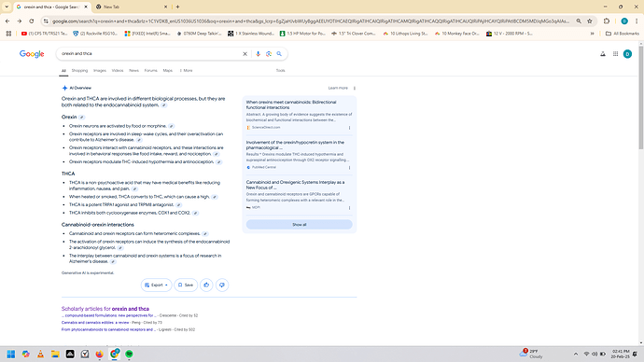Switch to the Forums results tab
Image resolution: width=644 pixels, height=362 pixels.
click(x=150, y=71)
